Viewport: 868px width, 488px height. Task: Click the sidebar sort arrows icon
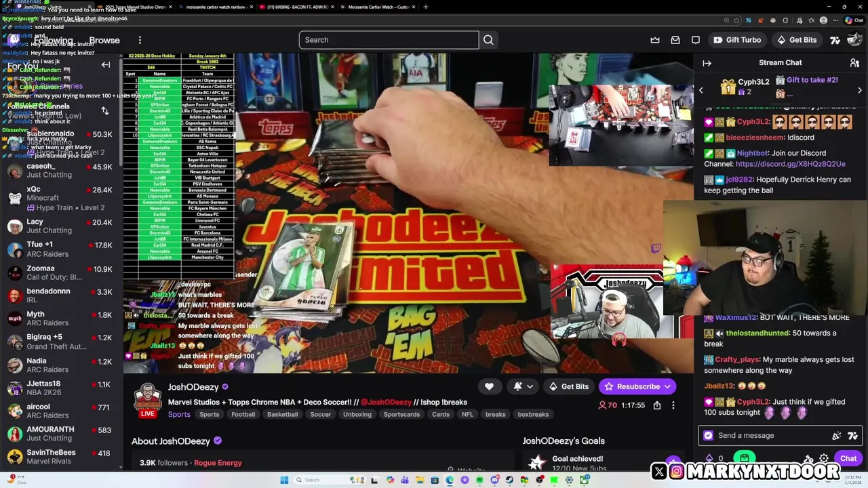coord(105,110)
